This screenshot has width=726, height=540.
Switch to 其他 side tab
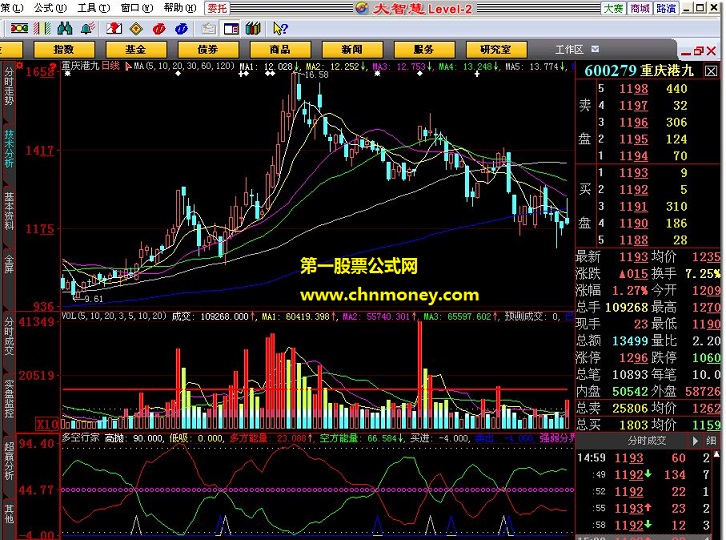[x=9, y=513]
